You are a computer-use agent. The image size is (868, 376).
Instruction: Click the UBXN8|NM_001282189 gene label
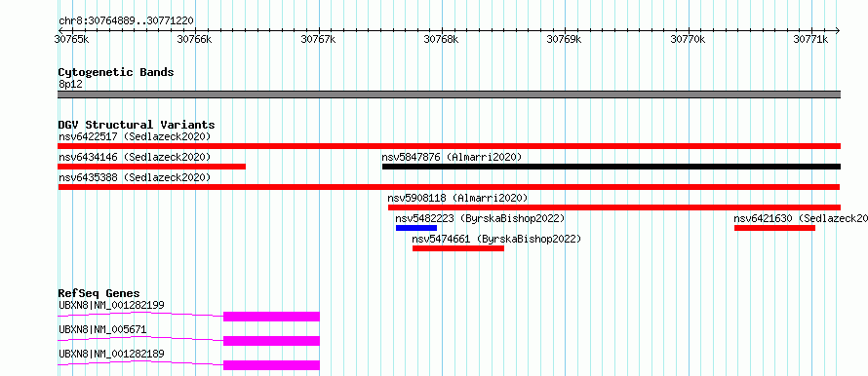[111, 354]
